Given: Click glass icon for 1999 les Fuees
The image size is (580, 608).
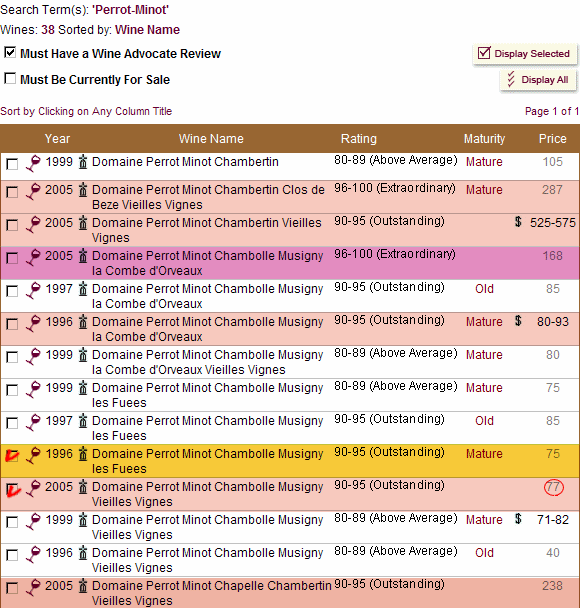Looking at the screenshot, I should pyautogui.click(x=33, y=389).
